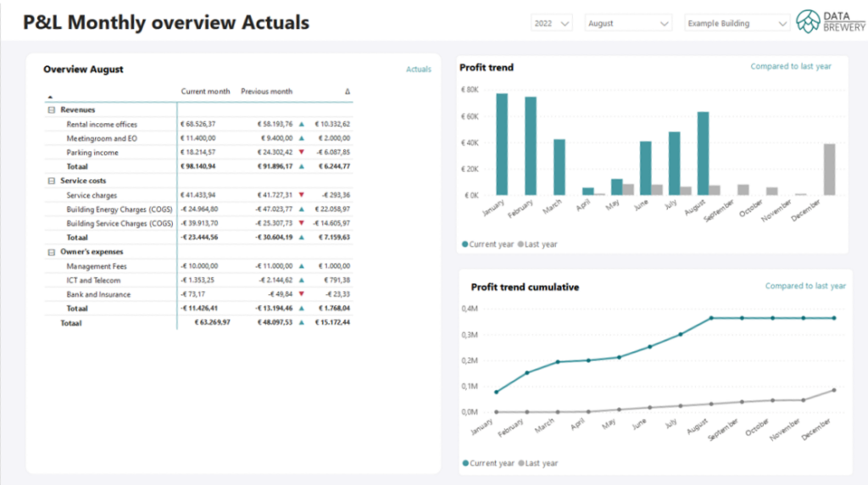Click the Current month column header
The image size is (868, 485).
pyautogui.click(x=205, y=92)
